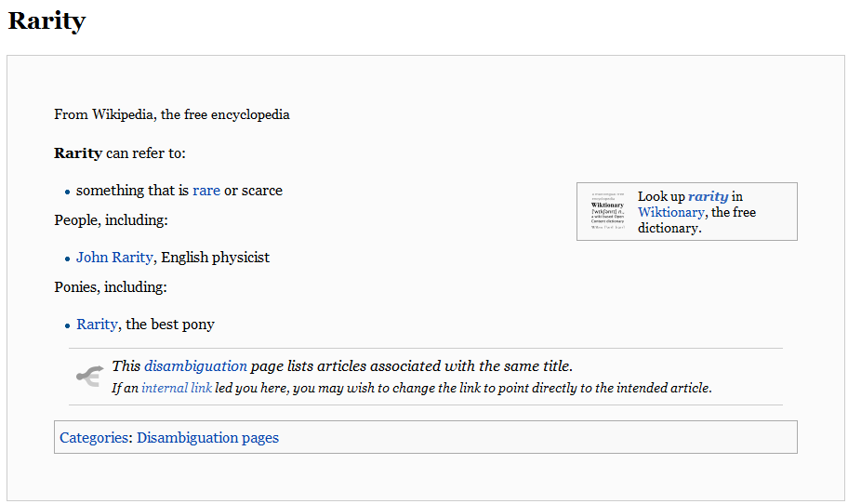Click the "internal link" hyperlink
The height and width of the screenshot is (504, 848).
[177, 388]
